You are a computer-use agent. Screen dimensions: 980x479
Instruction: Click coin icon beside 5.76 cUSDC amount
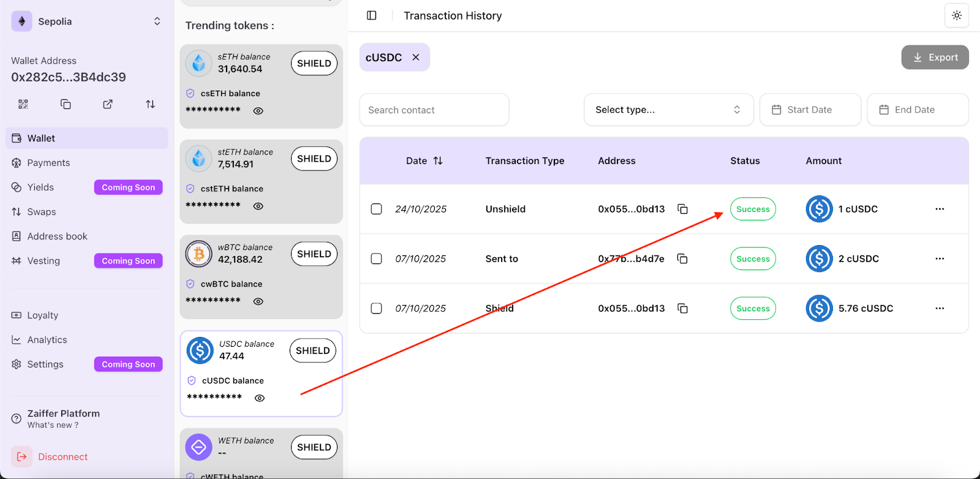820,308
